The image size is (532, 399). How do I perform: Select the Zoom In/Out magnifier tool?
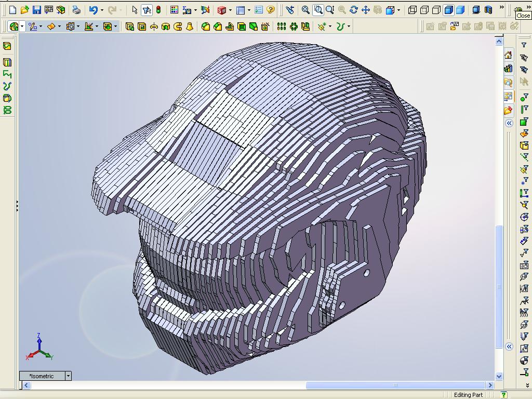[x=330, y=10]
